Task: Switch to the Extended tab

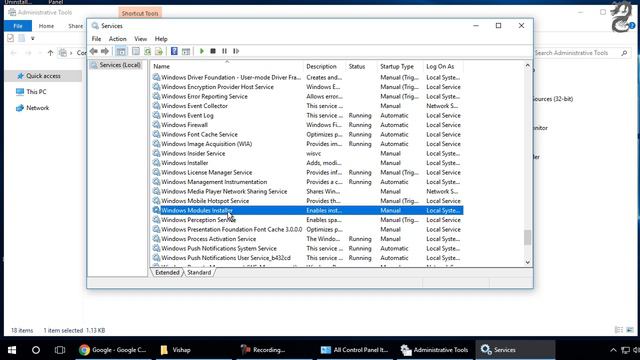Action: click(x=167, y=272)
